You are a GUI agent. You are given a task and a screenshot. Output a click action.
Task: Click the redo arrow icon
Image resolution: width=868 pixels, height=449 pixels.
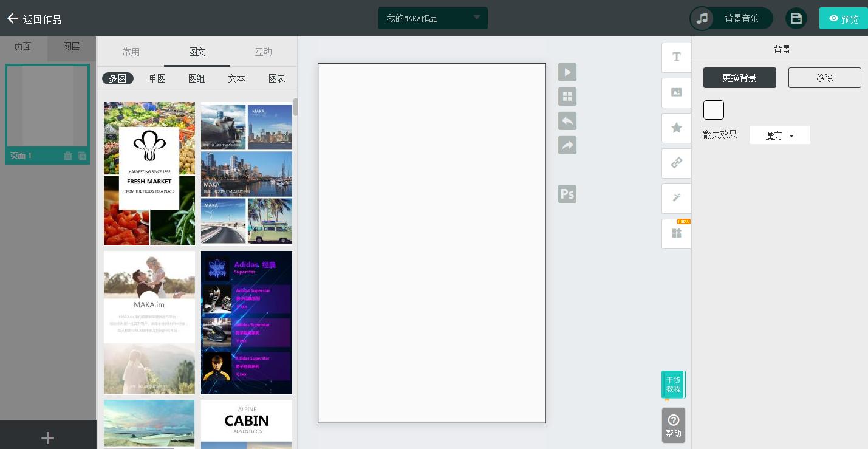(567, 145)
